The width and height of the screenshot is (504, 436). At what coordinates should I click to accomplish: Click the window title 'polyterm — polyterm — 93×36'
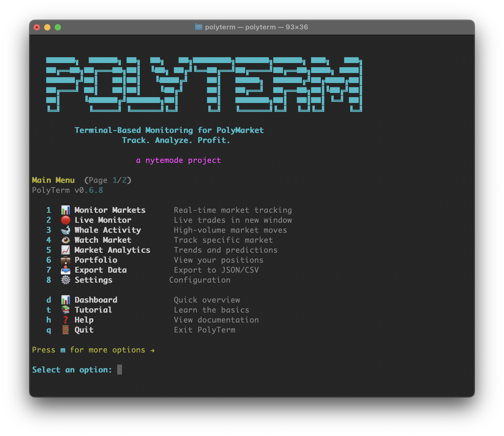pyautogui.click(x=256, y=27)
